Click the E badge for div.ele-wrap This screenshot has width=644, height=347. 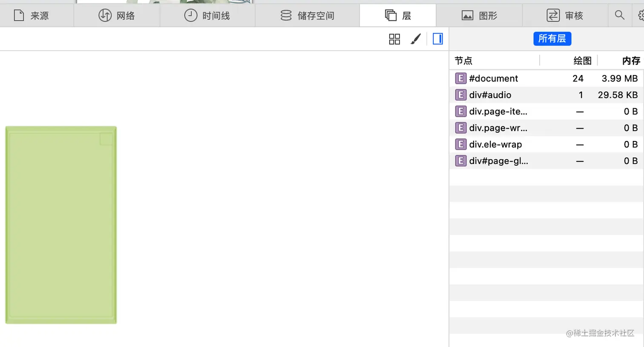tap(460, 144)
